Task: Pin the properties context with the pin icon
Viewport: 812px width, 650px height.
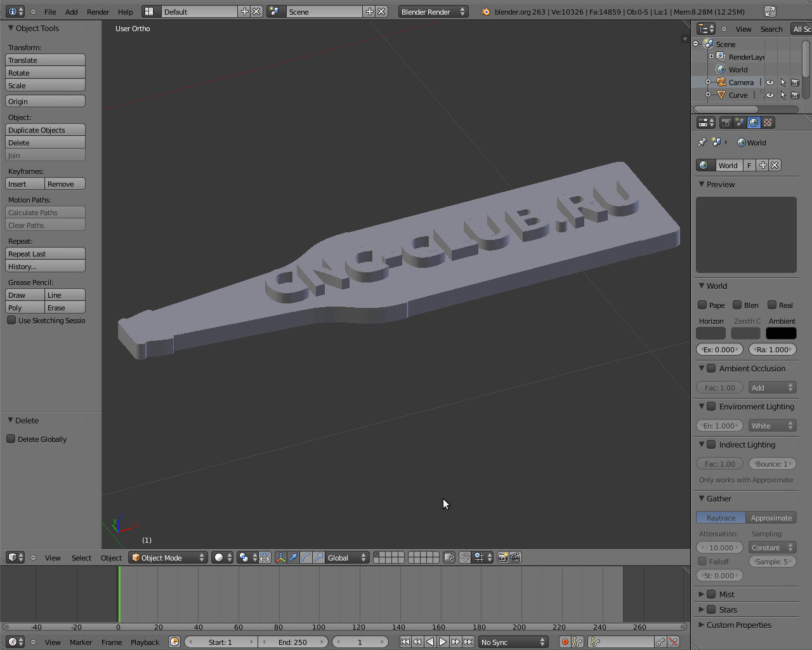Action: [x=702, y=142]
